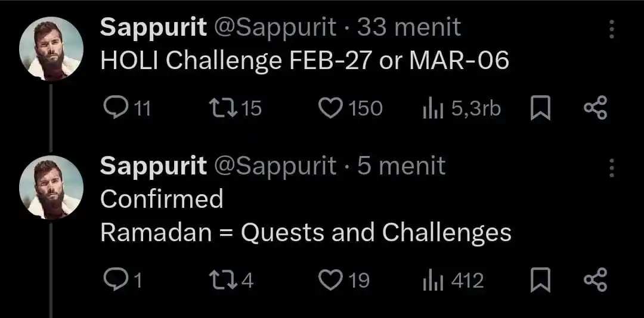
Task: Open more options for the Confirmed tweet
Action: tap(611, 169)
